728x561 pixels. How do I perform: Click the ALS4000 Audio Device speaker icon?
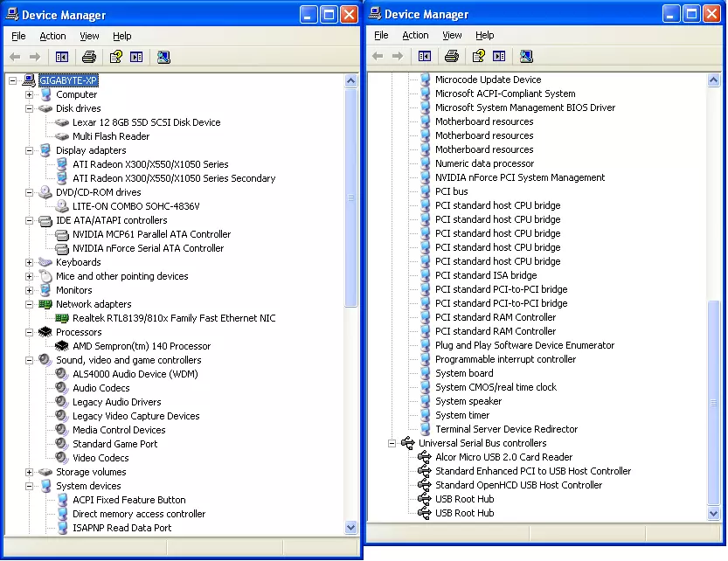point(62,374)
